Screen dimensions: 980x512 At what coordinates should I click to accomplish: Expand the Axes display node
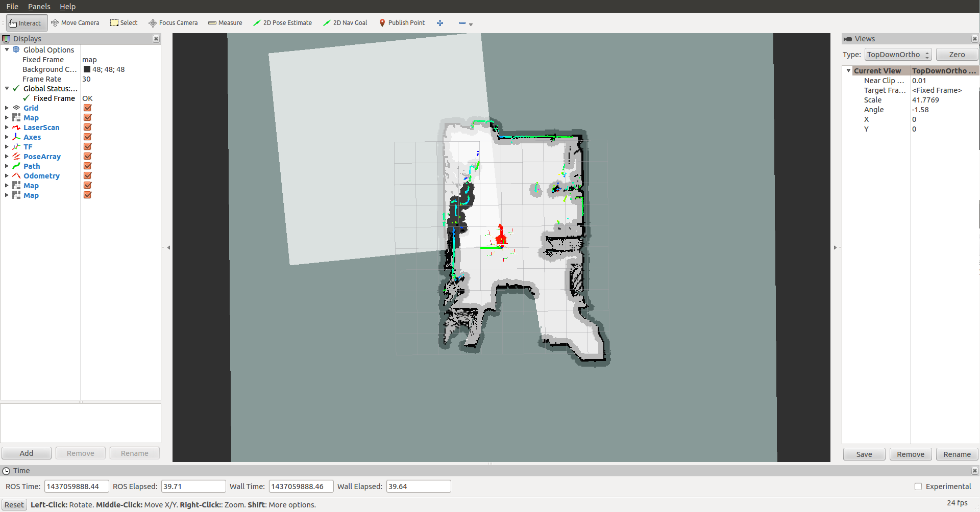(x=7, y=137)
